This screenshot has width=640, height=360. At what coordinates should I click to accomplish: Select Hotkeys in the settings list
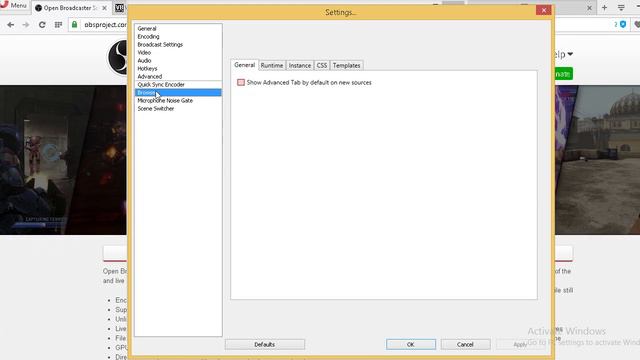click(x=178, y=69)
